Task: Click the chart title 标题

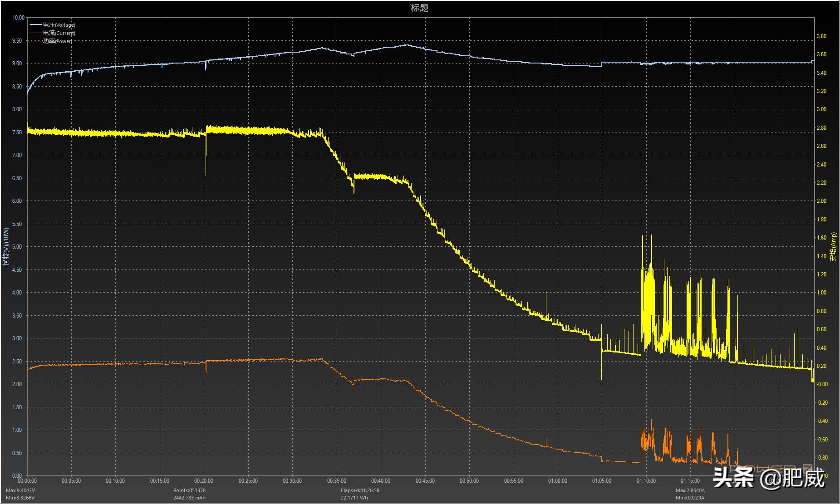Action: pyautogui.click(x=419, y=8)
